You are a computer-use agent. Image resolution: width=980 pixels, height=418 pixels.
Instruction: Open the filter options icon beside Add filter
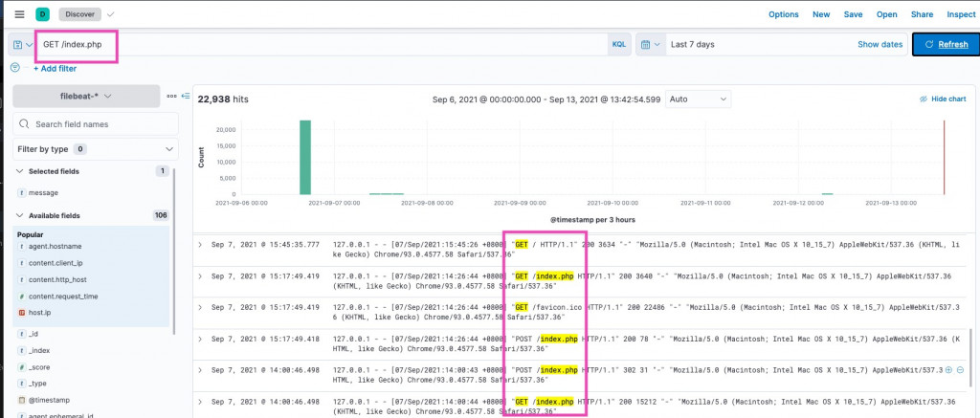15,68
